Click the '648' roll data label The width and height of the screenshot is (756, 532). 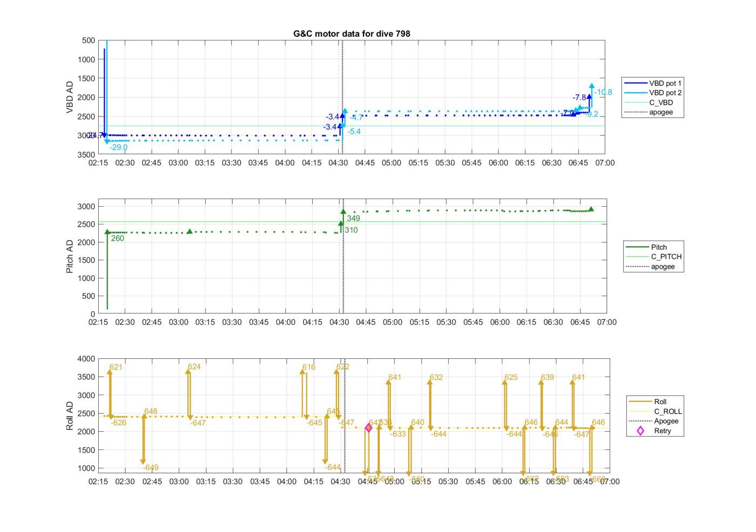pyautogui.click(x=151, y=411)
